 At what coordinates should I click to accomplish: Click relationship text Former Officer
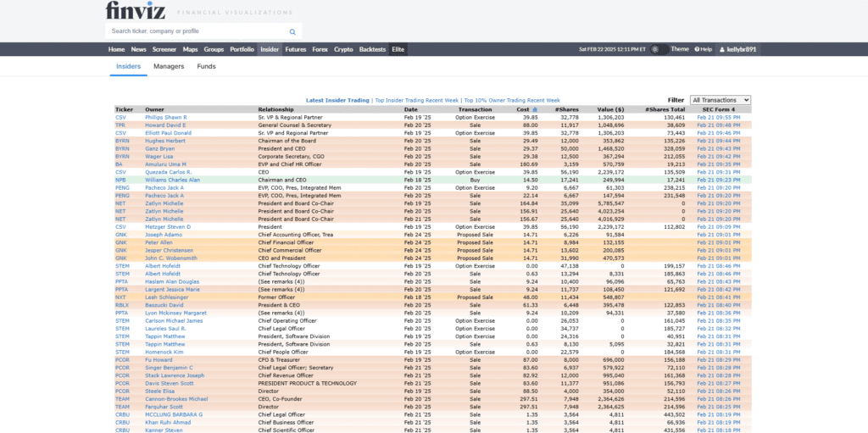point(276,297)
